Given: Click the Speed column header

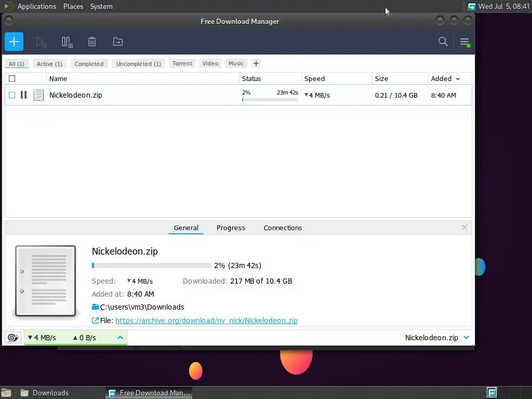Looking at the screenshot, I should pyautogui.click(x=337, y=79).
